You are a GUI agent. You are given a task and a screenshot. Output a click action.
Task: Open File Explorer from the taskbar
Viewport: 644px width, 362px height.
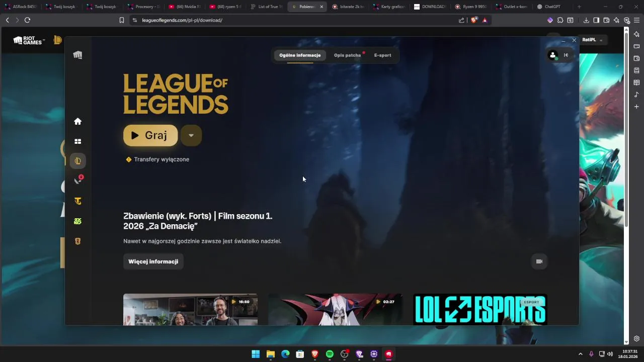[x=271, y=354]
